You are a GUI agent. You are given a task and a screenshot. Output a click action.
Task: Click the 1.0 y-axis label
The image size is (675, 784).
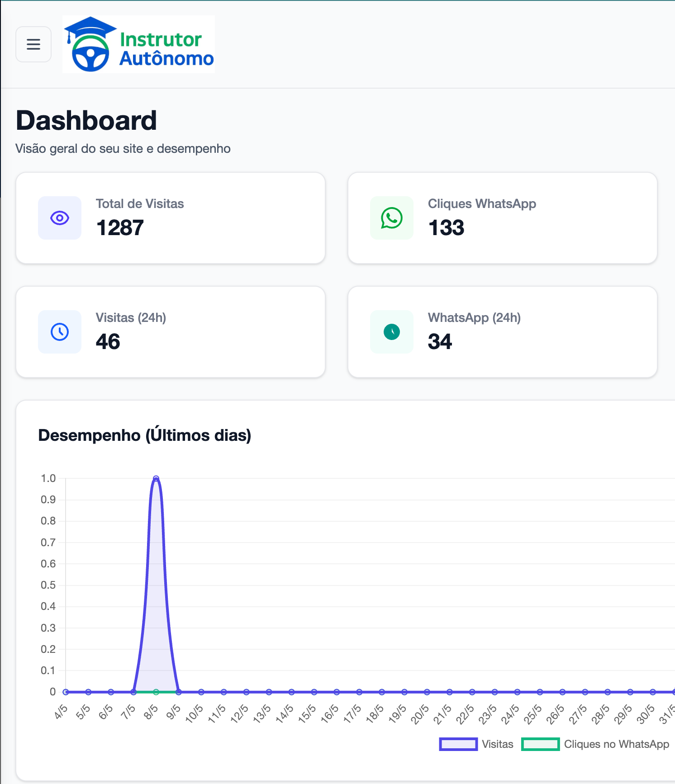pos(48,478)
